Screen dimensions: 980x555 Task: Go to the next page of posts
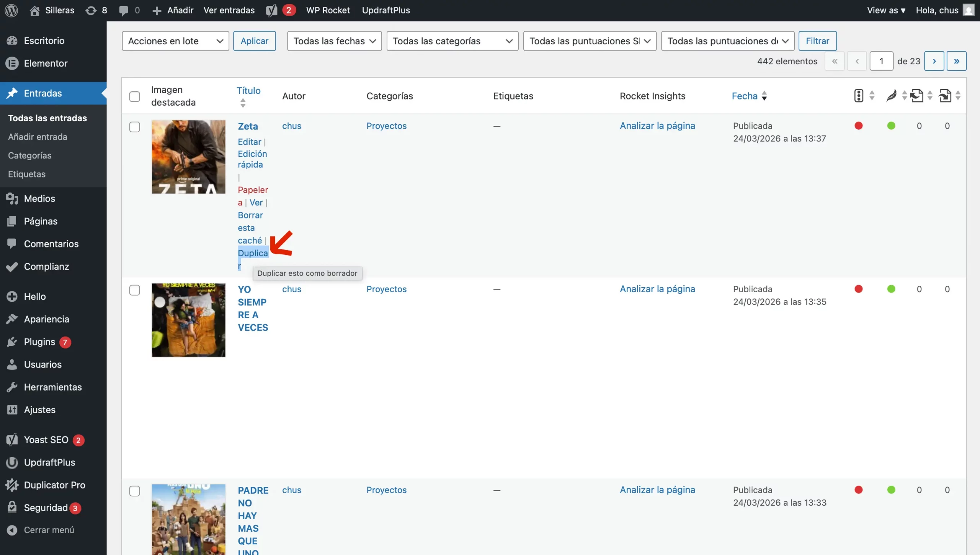tap(934, 61)
